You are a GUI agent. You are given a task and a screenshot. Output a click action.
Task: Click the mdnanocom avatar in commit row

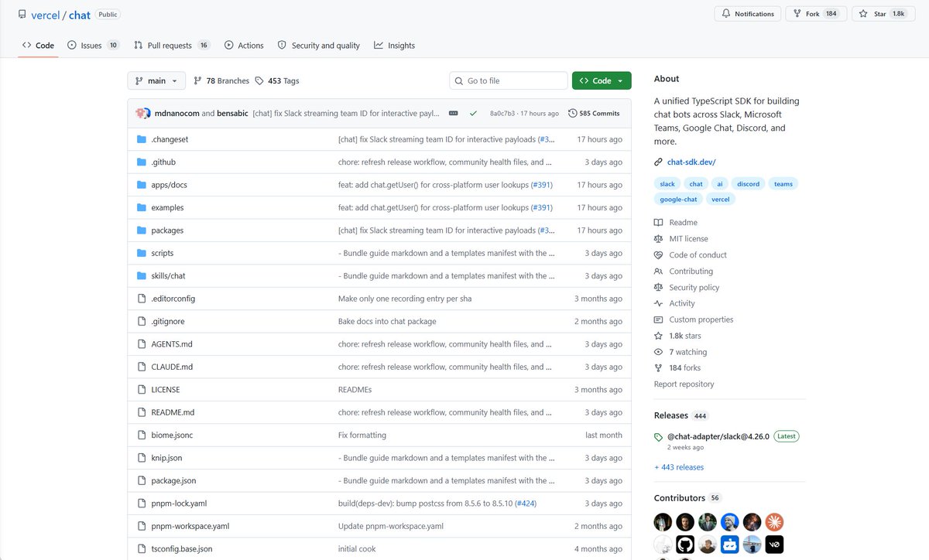(x=141, y=113)
